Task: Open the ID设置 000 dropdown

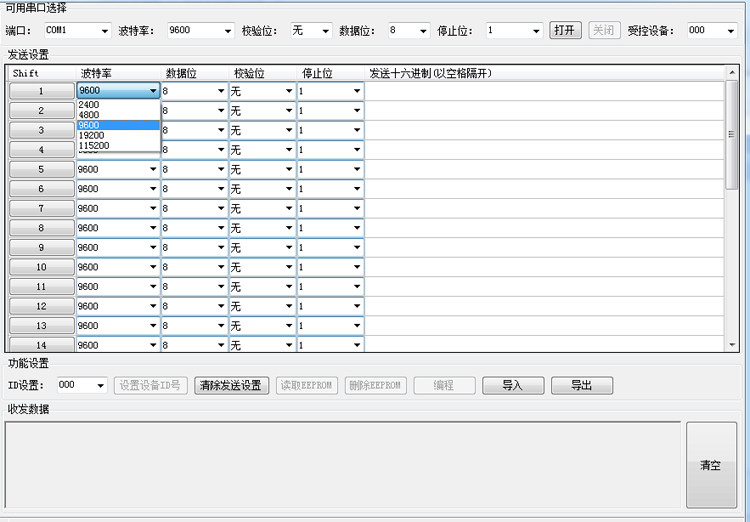Action: tap(82, 385)
